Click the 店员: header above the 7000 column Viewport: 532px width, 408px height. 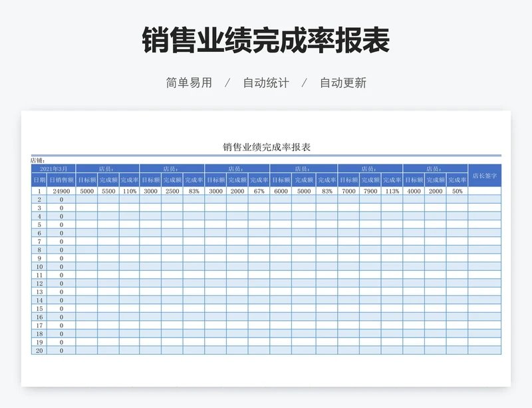(370, 168)
